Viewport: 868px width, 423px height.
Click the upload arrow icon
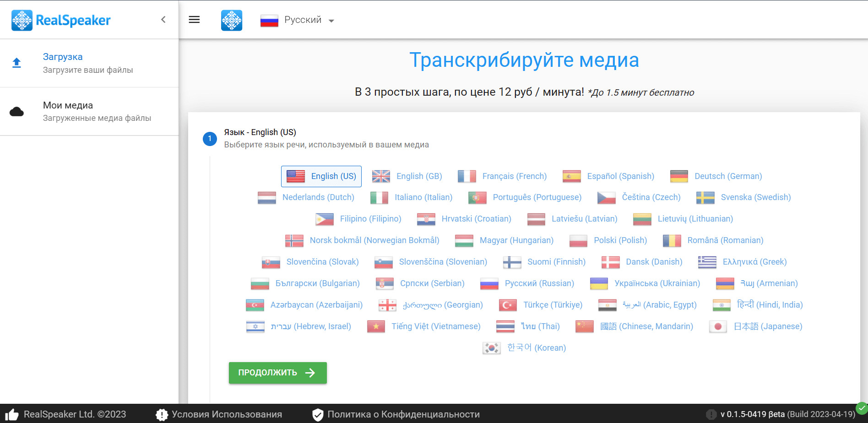pyautogui.click(x=16, y=63)
